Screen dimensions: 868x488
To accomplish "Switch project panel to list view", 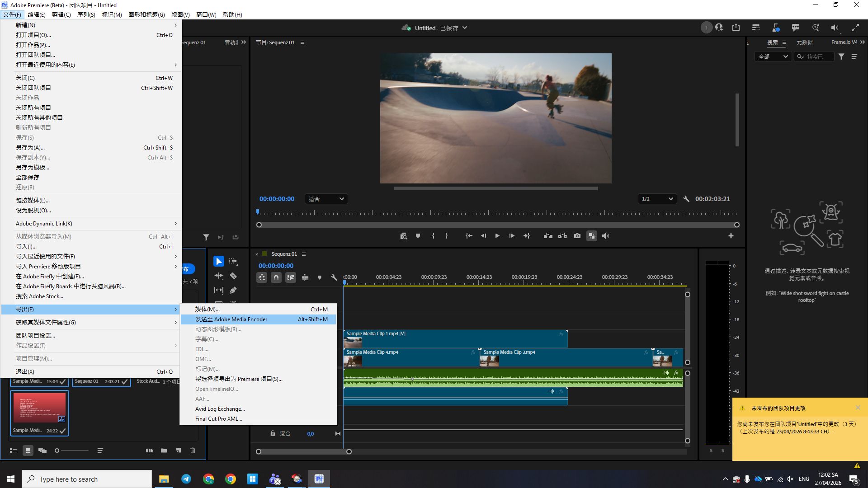I will click(x=13, y=450).
